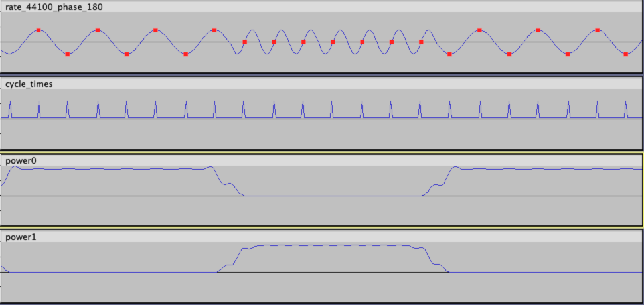
Task: Click the leftmost red peak marker on the sine wave
Action: (39, 30)
